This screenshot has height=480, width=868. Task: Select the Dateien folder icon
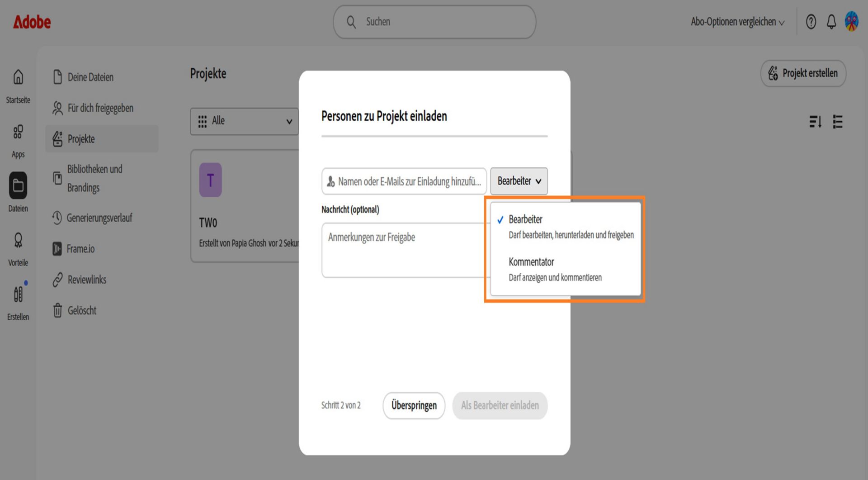18,185
